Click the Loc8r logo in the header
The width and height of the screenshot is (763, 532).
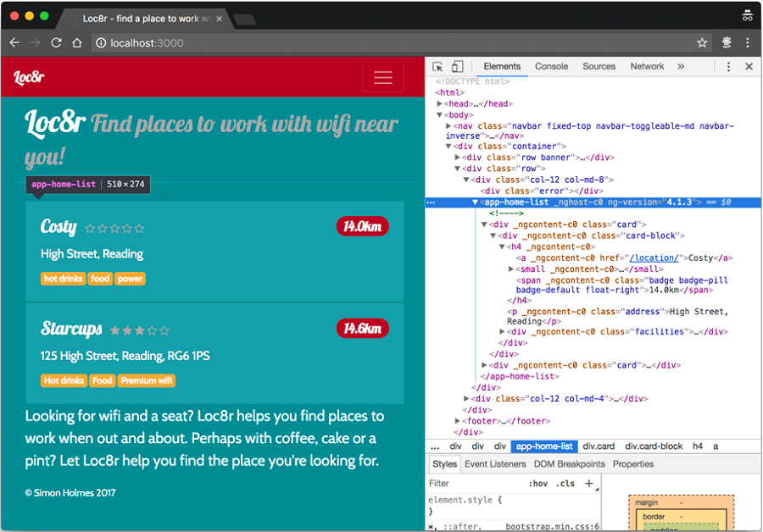27,77
